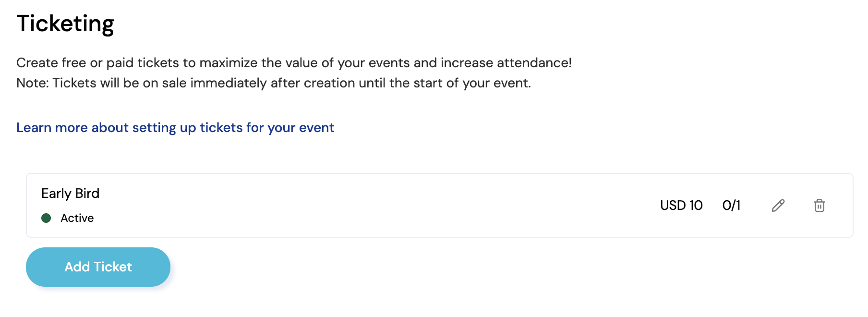Click the Ticketing page heading
Viewport: 868px width, 317px height.
(x=66, y=24)
